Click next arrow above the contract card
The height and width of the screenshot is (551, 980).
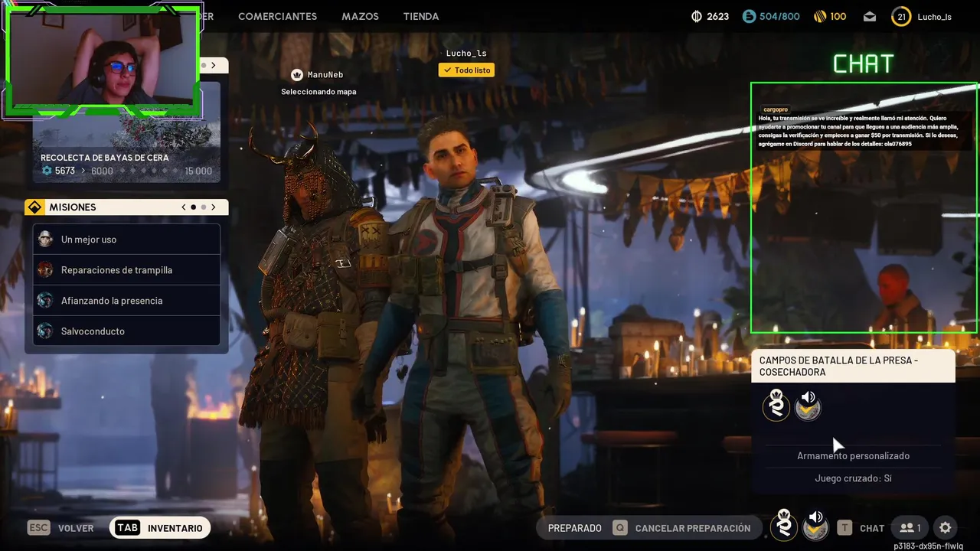coord(214,66)
